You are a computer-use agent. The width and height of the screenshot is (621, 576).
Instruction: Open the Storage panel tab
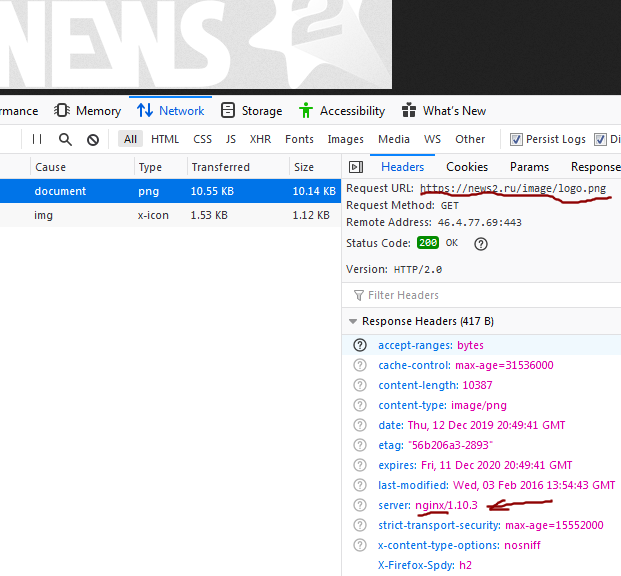[251, 111]
